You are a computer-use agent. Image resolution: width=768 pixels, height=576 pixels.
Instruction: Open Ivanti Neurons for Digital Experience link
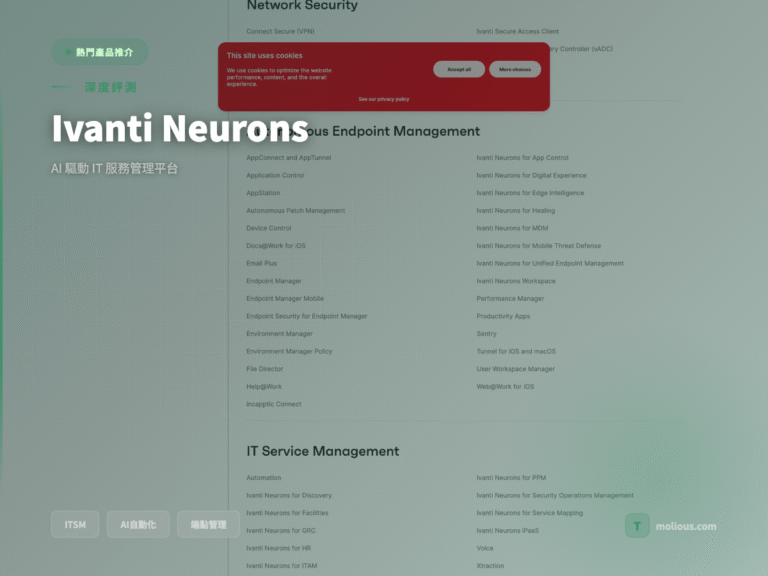tap(531, 175)
